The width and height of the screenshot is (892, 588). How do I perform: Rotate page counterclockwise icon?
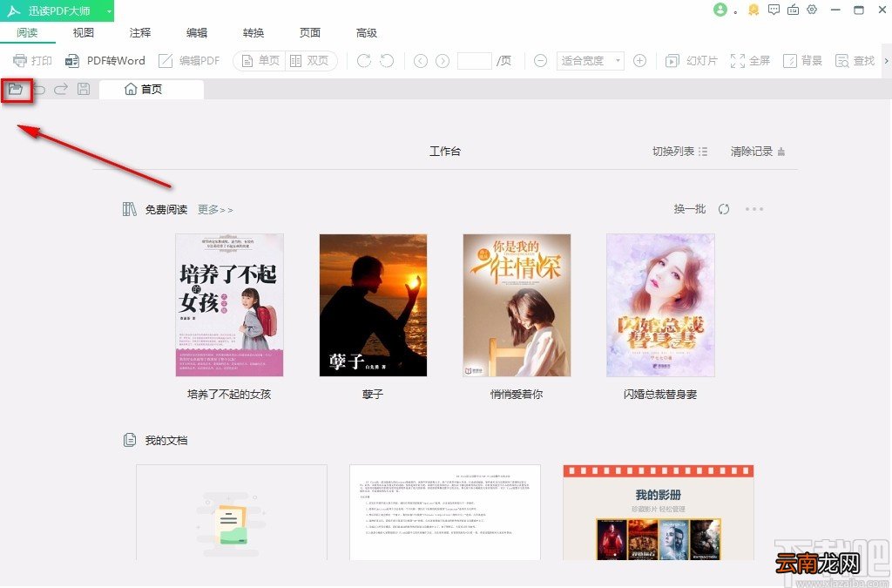[387, 60]
